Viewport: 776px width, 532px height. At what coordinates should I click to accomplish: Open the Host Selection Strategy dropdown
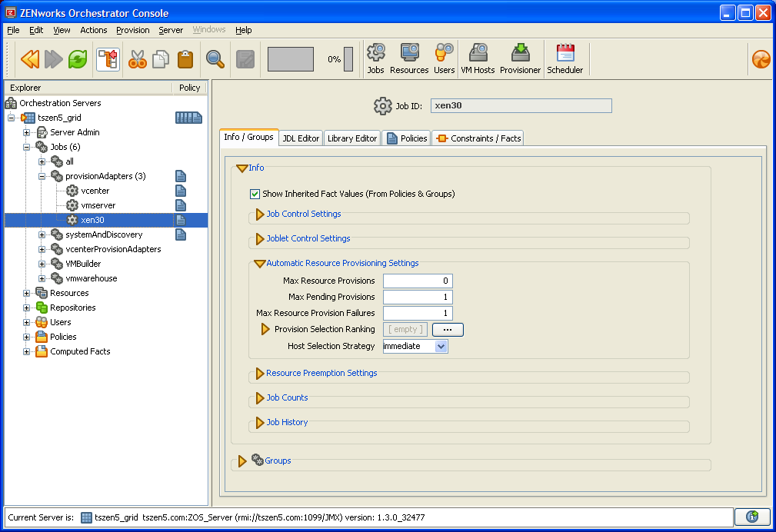click(441, 346)
